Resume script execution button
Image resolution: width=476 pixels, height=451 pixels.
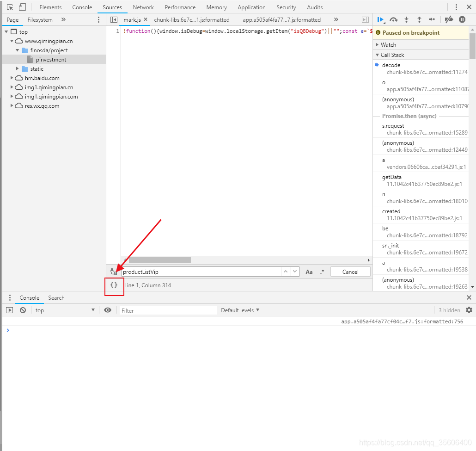coord(381,20)
